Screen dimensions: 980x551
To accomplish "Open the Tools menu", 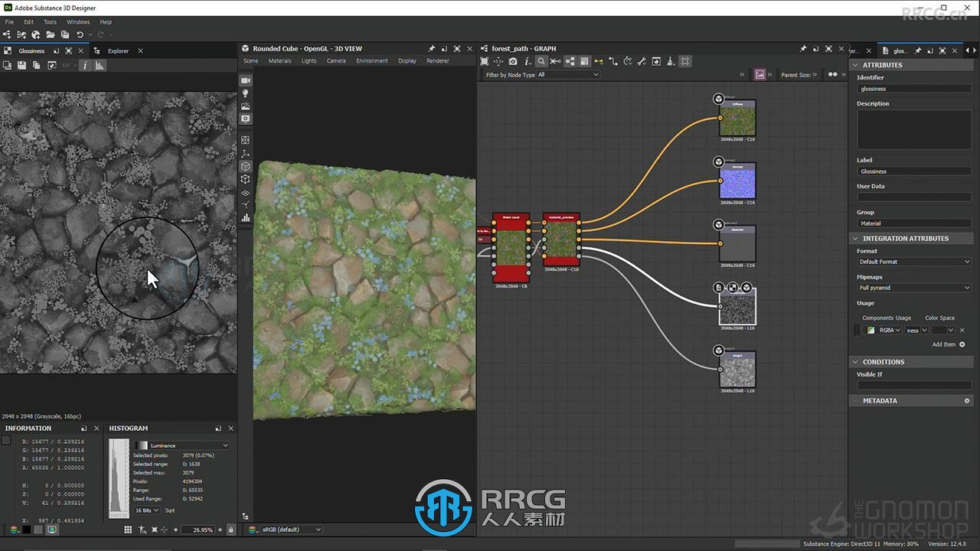I will coord(50,22).
